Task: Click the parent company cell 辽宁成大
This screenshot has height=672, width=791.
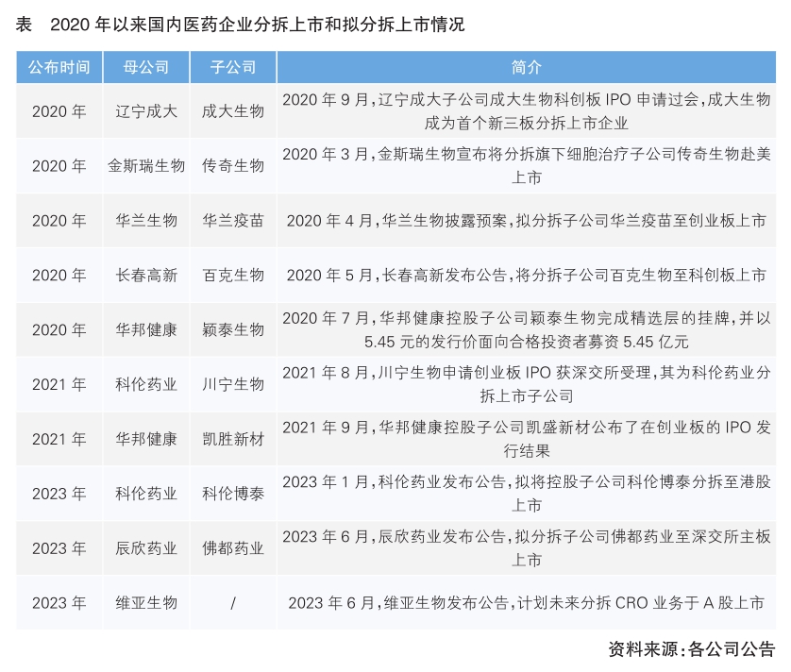Action: click(x=145, y=111)
